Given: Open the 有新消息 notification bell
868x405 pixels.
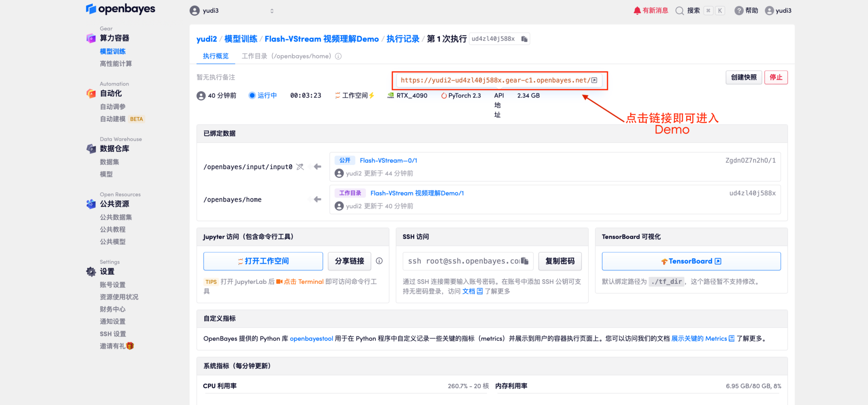Looking at the screenshot, I should (x=637, y=10).
